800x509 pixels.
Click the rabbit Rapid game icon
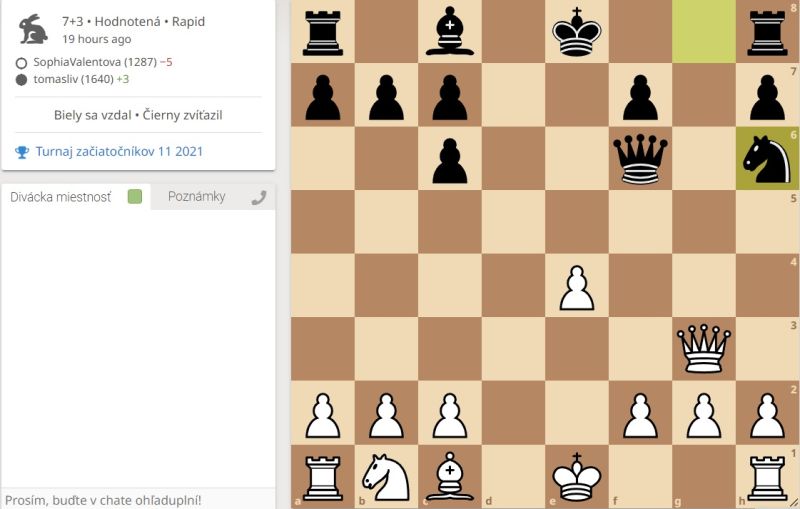tap(33, 29)
